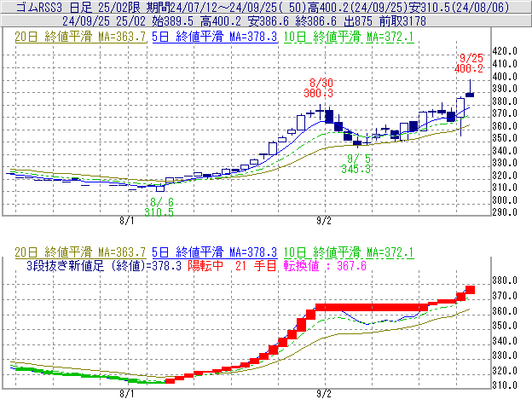
Task: Click the 20日 終値平滑 MA=363.7 legend in top chart
Action: (80, 37)
